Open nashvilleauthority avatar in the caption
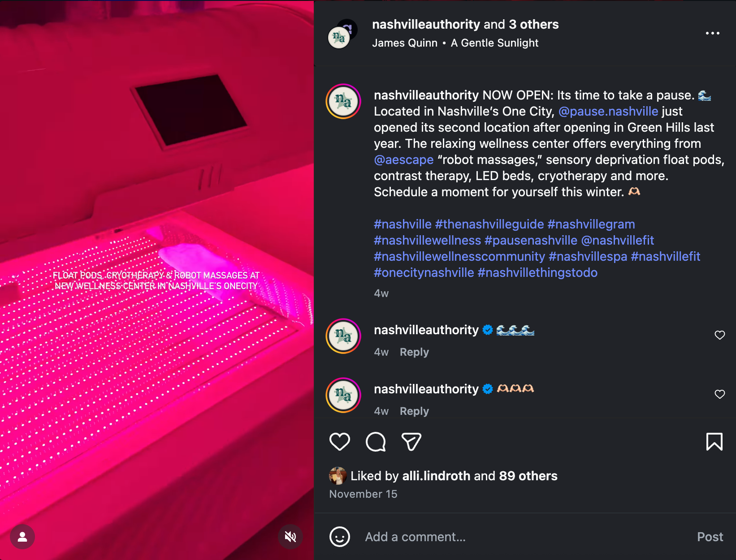 point(343,101)
